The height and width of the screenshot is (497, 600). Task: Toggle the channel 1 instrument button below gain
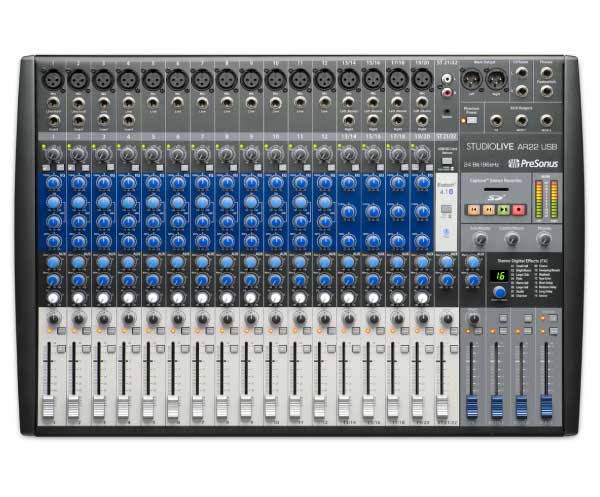click(46, 168)
